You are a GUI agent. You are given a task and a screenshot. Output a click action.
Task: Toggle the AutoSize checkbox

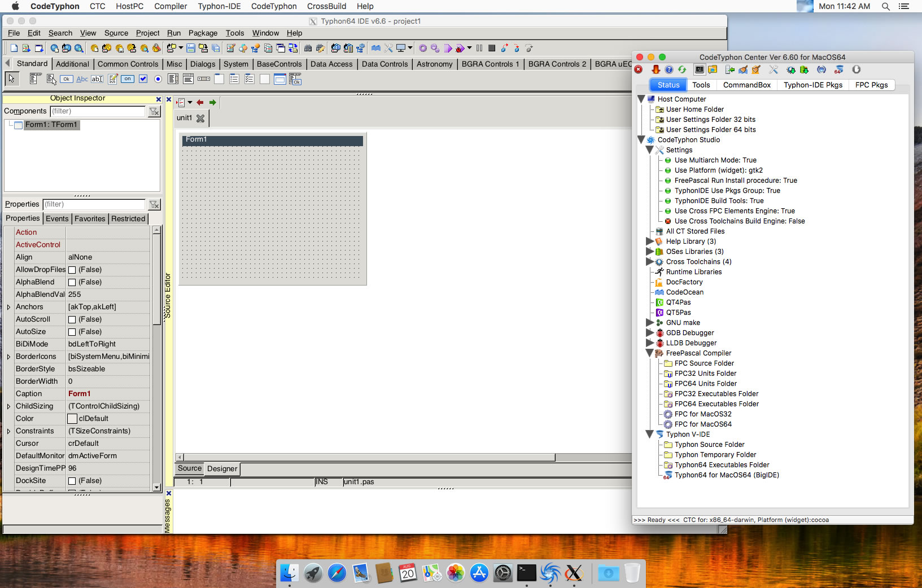tap(72, 332)
